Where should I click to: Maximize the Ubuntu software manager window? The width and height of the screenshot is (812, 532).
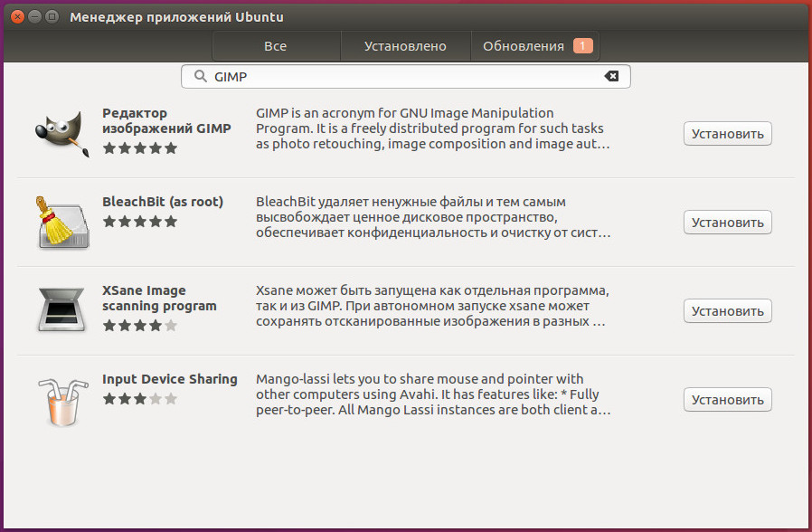pyautogui.click(x=52, y=16)
